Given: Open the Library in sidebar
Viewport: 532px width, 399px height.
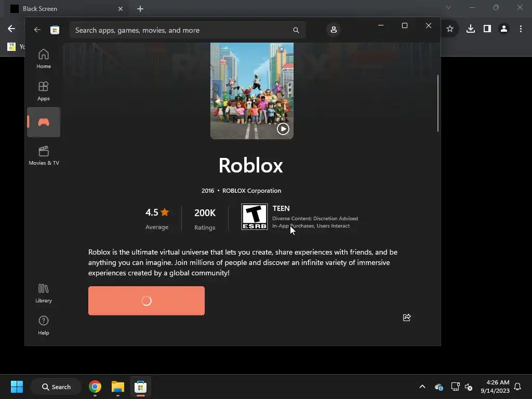Looking at the screenshot, I should 44,294.
